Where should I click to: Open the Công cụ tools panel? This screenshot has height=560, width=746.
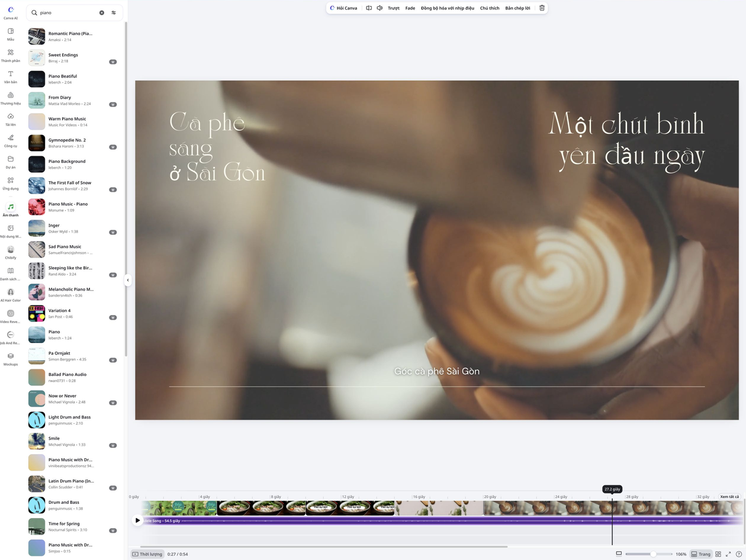tap(11, 140)
